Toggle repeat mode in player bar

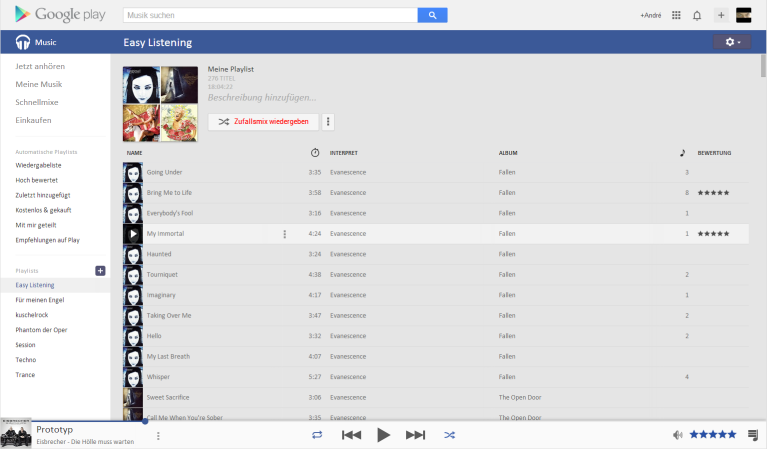[317, 435]
